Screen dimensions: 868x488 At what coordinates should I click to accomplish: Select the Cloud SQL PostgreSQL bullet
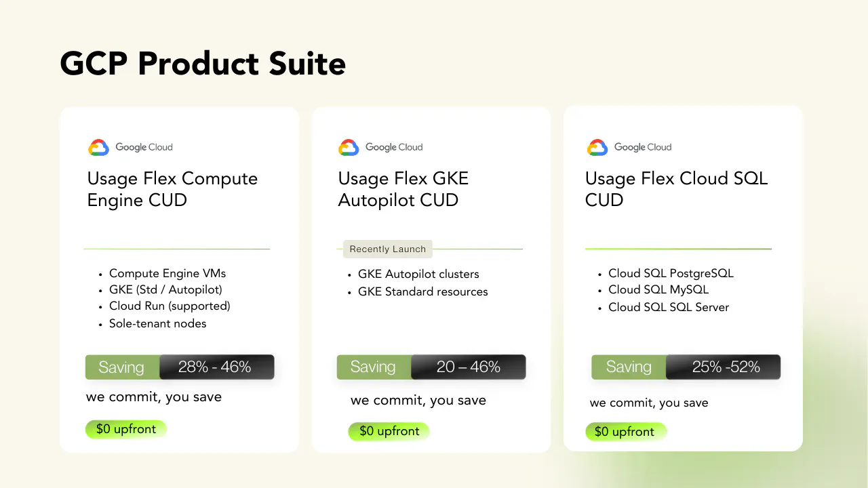click(x=671, y=274)
